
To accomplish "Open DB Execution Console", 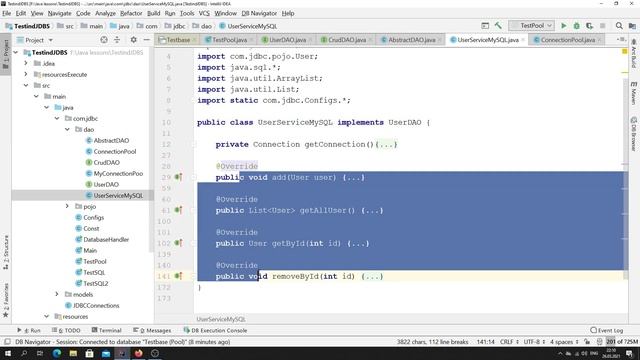I will (x=216, y=330).
